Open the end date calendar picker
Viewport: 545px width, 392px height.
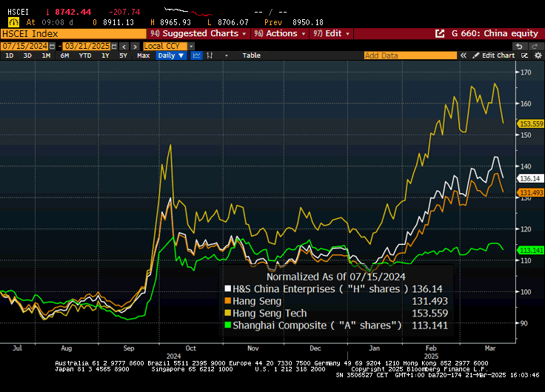coord(114,46)
